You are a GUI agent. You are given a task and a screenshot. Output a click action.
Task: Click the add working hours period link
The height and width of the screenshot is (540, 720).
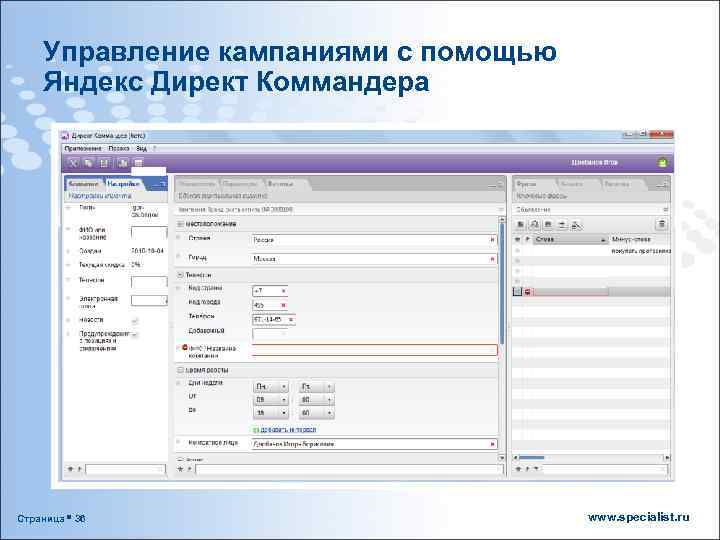tap(288, 430)
